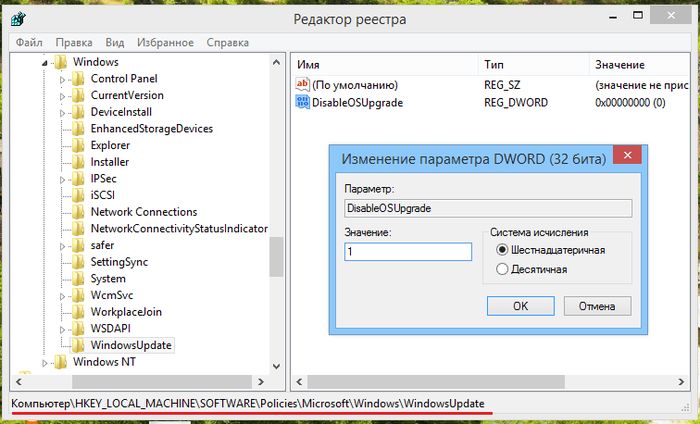Open the Правка menu
The height and width of the screenshot is (424, 700).
pos(74,43)
